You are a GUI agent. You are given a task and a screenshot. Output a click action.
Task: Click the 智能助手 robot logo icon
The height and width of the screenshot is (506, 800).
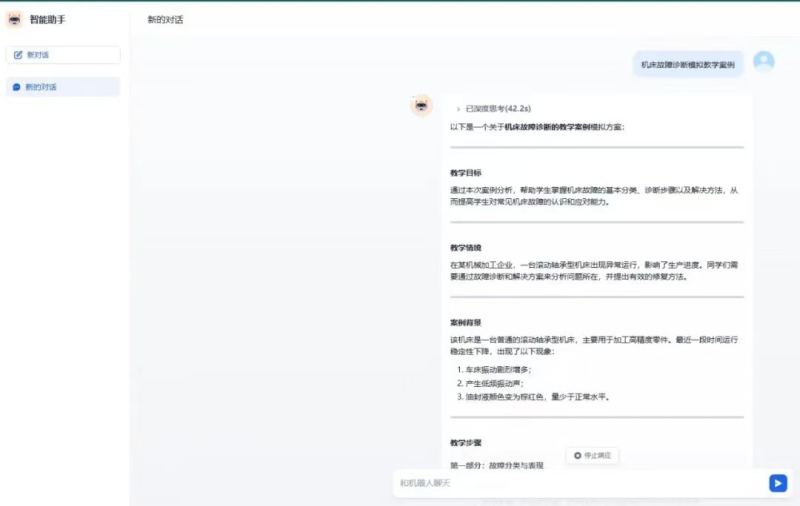click(14, 19)
